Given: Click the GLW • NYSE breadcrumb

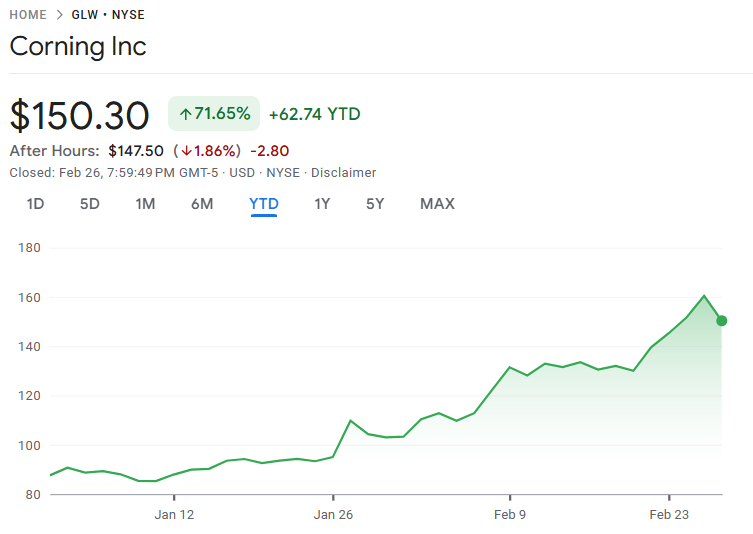Looking at the screenshot, I should coord(107,15).
